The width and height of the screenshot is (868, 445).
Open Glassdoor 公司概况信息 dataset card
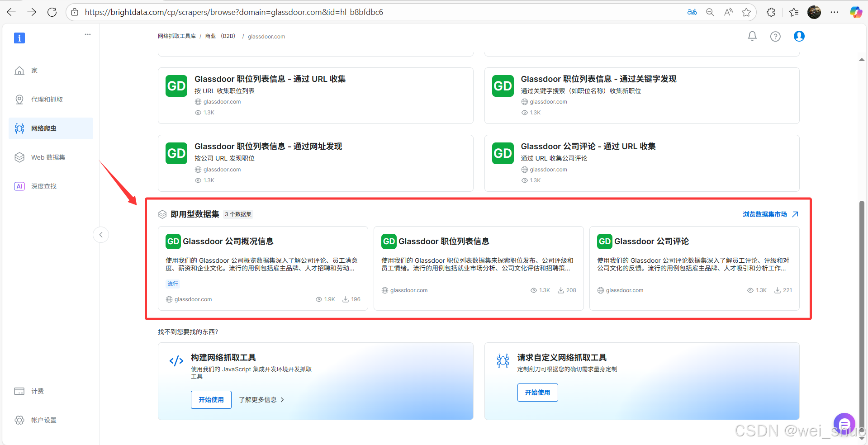point(263,269)
